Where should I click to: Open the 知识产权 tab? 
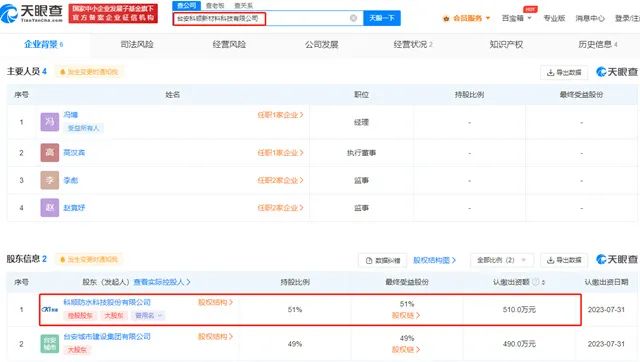click(506, 44)
